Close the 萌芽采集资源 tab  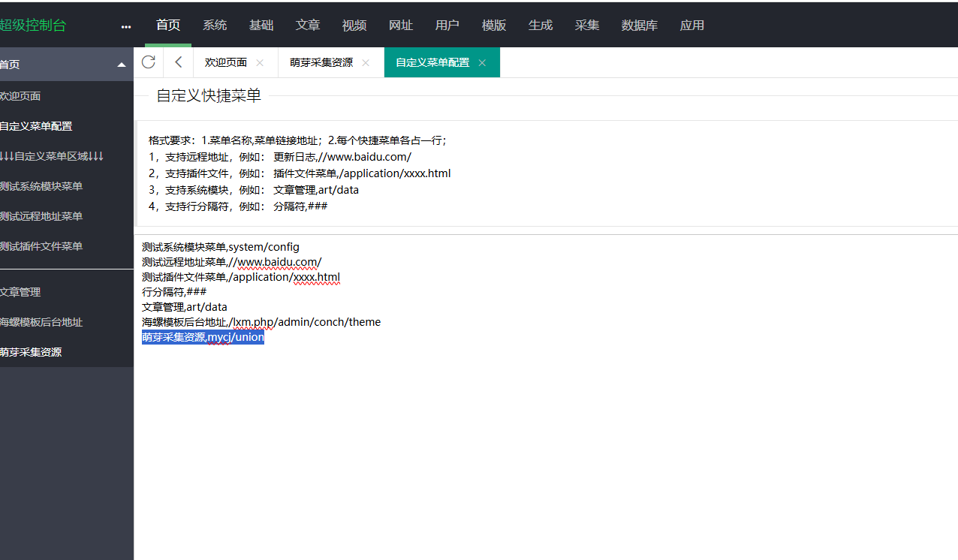point(366,63)
